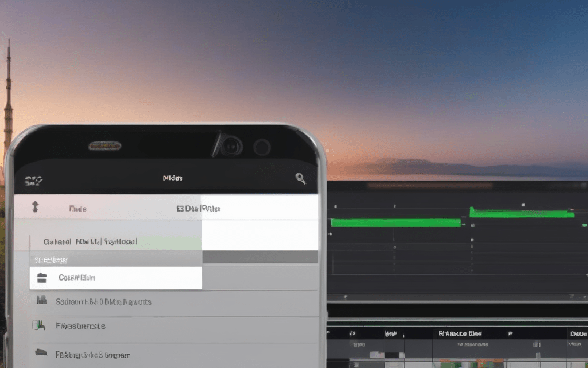
Task: Open the highlighted white list item
Action: pyautogui.click(x=115, y=278)
